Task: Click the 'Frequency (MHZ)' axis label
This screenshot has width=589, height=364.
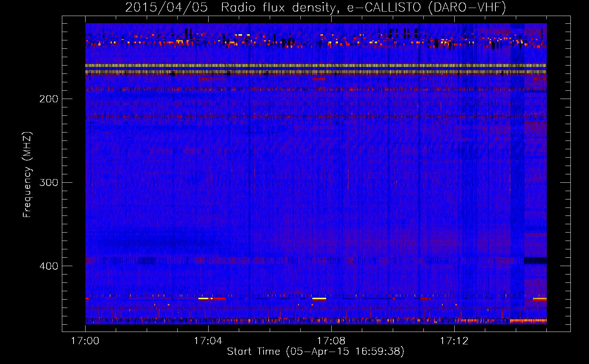Action: (x=27, y=174)
